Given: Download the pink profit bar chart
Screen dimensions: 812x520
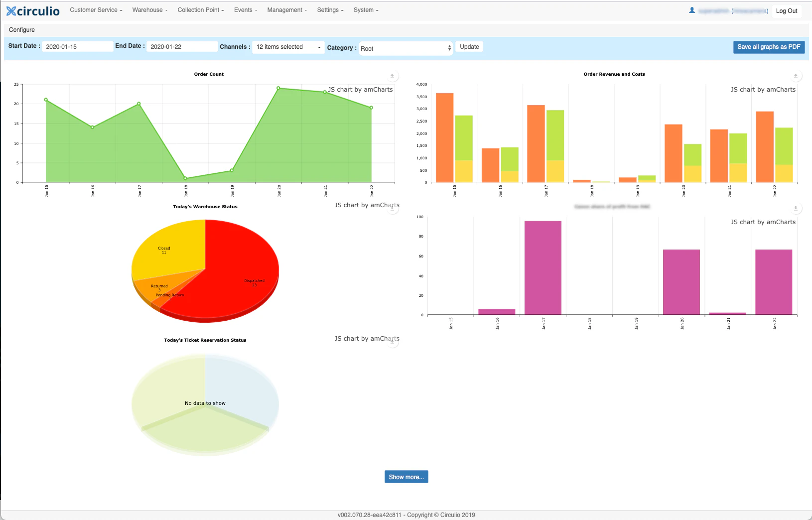Looking at the screenshot, I should tap(796, 208).
